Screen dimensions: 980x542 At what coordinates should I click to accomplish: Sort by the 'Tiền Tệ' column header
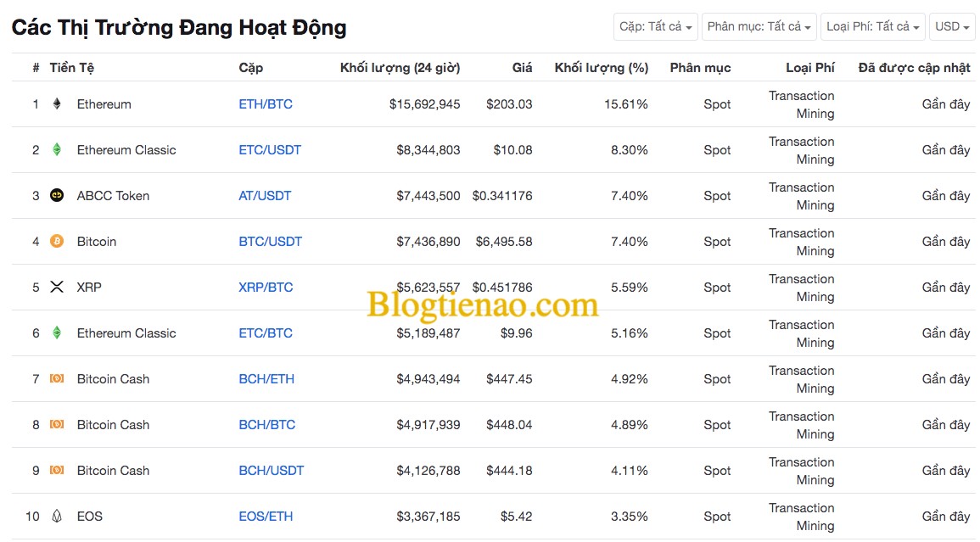(72, 68)
